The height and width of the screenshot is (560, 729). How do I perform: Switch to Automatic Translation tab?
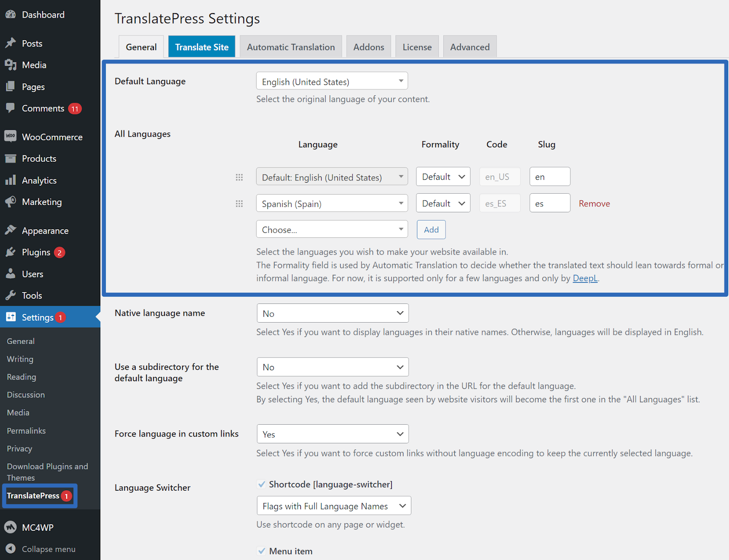coord(291,47)
